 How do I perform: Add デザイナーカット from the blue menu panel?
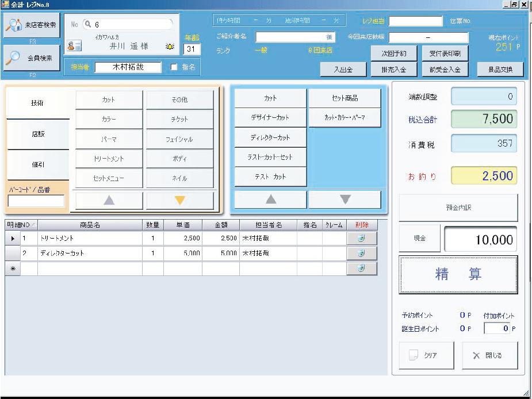(x=270, y=117)
